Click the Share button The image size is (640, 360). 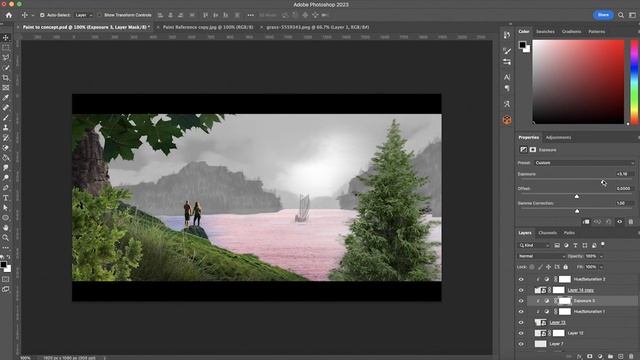(603, 15)
